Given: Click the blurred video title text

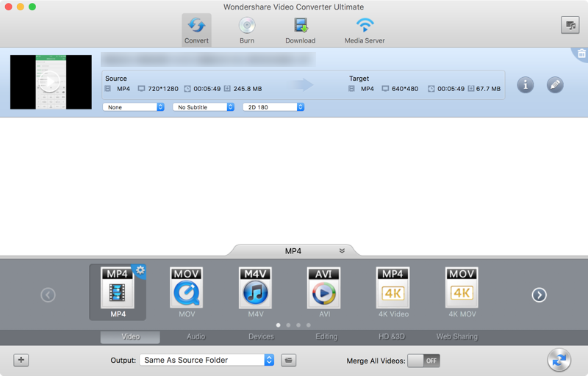Looking at the screenshot, I should (208, 59).
